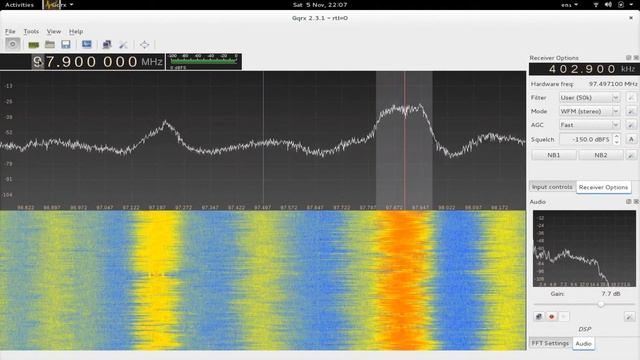Open the clock showing Sat 5 Nov, 22:07
Image resolution: width=640 pixels, height=360 pixels.
point(320,5)
